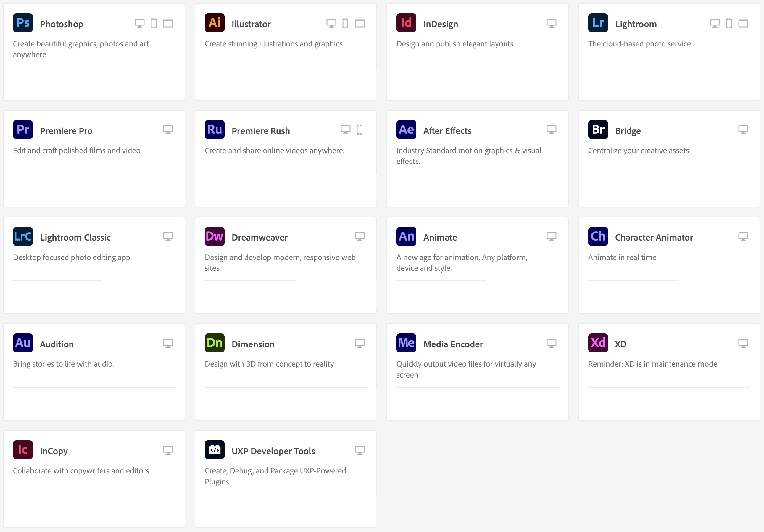The height and width of the screenshot is (532, 764).
Task: Click the Audition Au app icon
Action: click(23, 343)
